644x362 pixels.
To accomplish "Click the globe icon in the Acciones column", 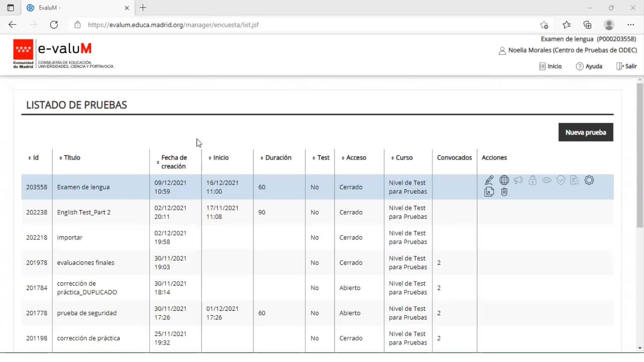I will click(x=504, y=180).
